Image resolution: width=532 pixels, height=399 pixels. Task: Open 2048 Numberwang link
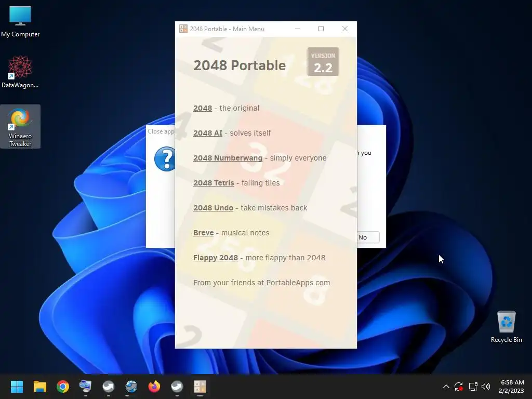[x=228, y=158]
